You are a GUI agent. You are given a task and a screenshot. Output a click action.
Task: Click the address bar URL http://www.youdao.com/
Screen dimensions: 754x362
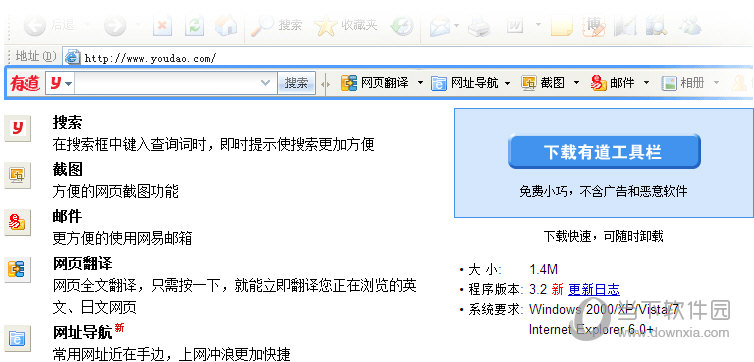click(x=151, y=59)
